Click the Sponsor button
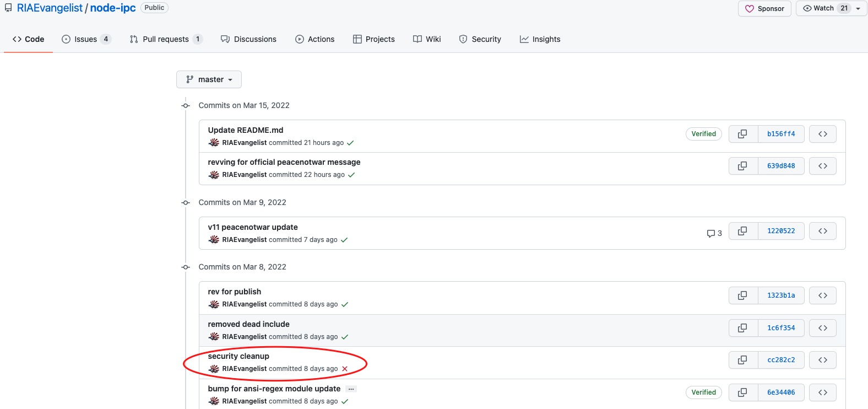 (x=764, y=8)
